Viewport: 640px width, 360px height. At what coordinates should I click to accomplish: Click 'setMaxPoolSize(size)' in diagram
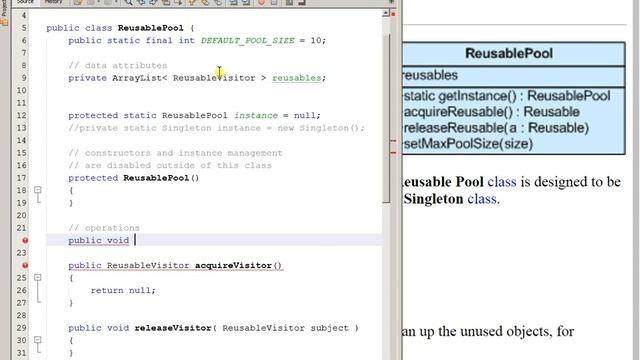point(468,144)
